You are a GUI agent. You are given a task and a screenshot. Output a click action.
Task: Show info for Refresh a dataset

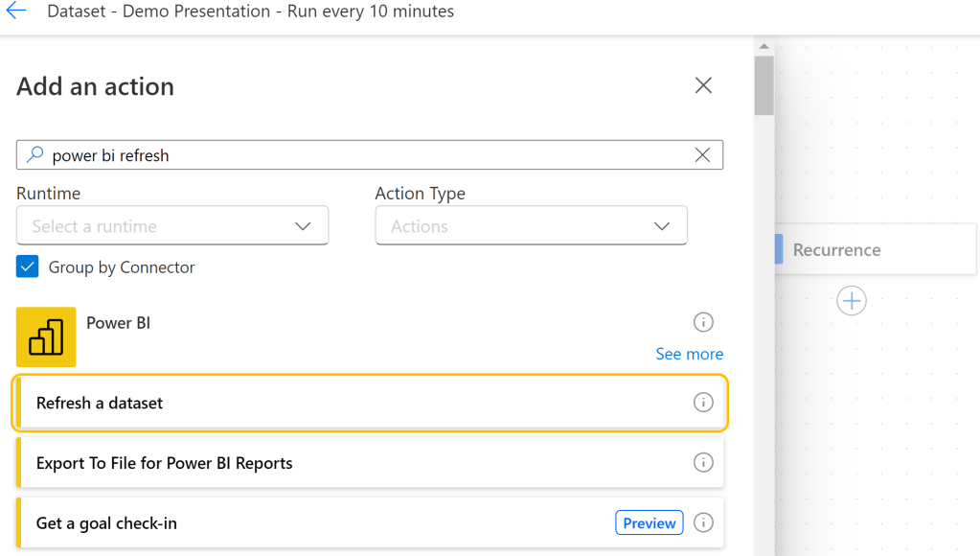[703, 403]
